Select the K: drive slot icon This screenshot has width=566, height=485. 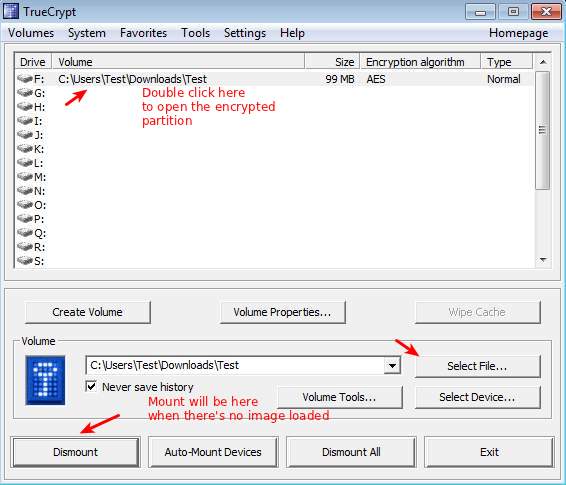pos(25,149)
